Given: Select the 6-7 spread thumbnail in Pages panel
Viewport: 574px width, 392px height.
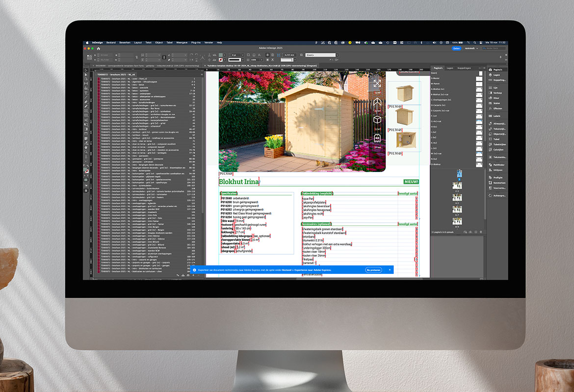Looking at the screenshot, I should click(x=457, y=209).
